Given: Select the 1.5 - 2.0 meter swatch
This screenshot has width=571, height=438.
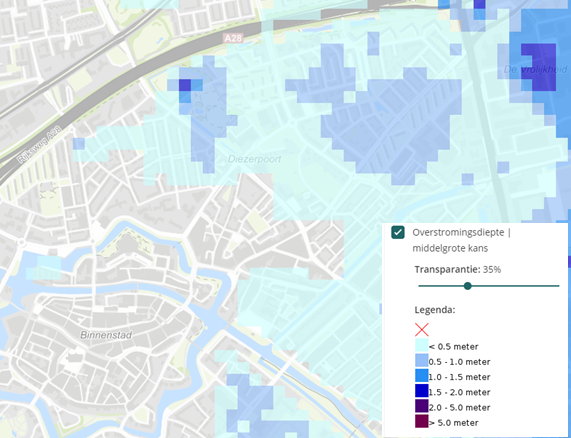Looking at the screenshot, I should [422, 391].
